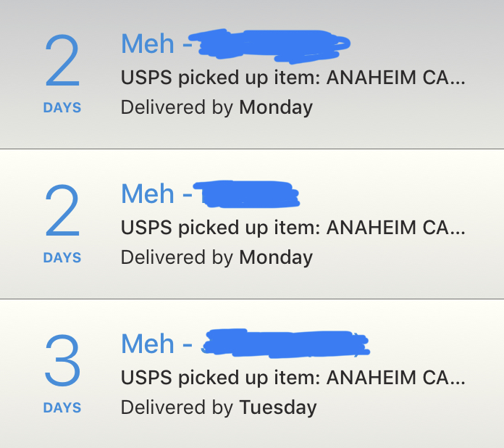Image resolution: width=504 pixels, height=448 pixels.
Task: Select the USPS picked up status in top row
Action: tap(293, 78)
